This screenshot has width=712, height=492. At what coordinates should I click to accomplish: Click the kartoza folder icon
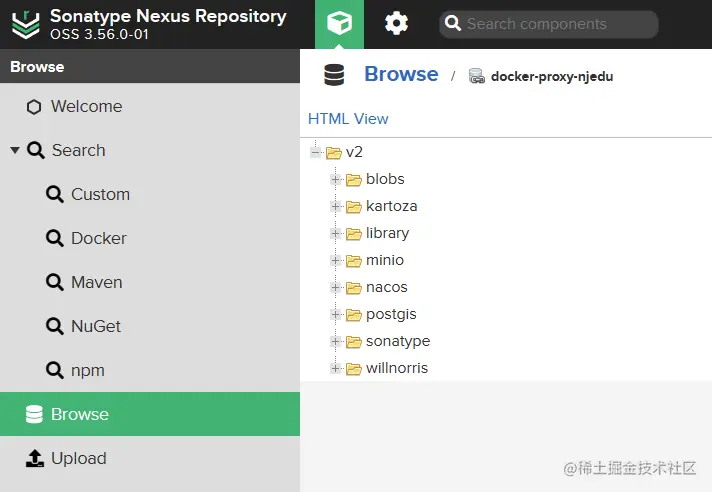tap(354, 207)
